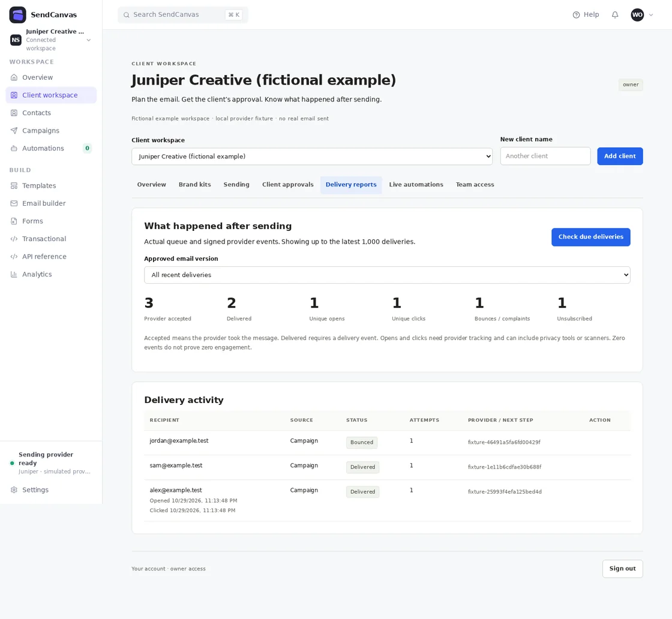Click the Sign out button
The image size is (672, 619).
click(622, 569)
